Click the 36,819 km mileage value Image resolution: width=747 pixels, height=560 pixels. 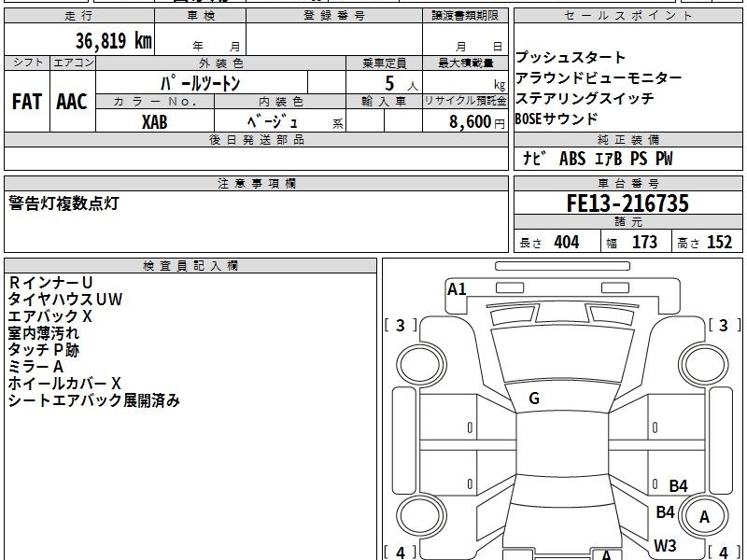[113, 41]
